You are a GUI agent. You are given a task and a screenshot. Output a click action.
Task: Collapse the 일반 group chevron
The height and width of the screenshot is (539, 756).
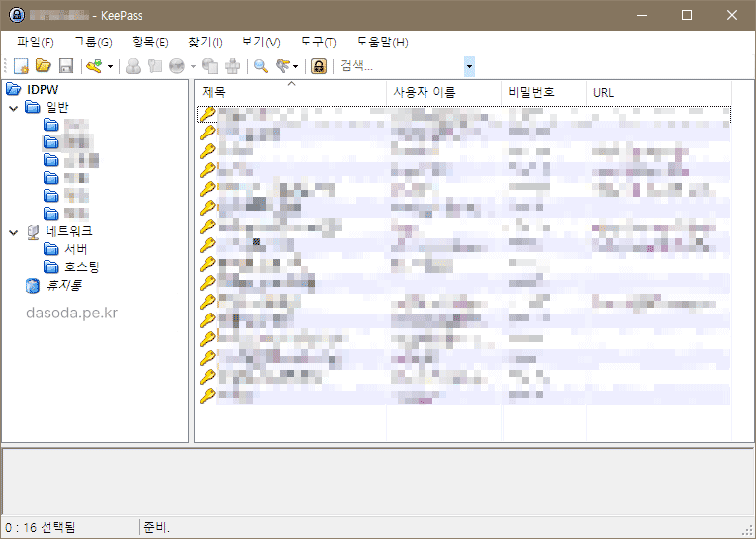pos(14,108)
